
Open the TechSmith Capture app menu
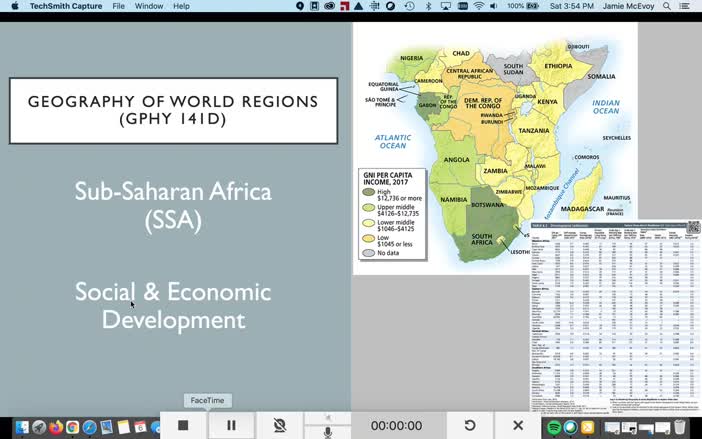click(66, 6)
